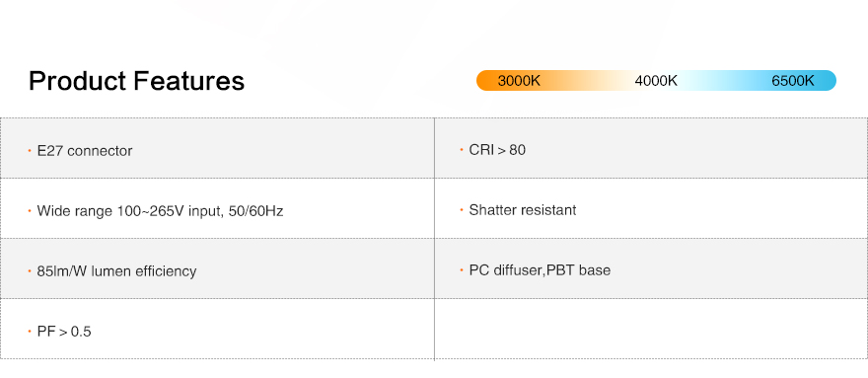Click the bullet beside 85lm/W lumen efficiency
The height and width of the screenshot is (378, 868).
[30, 271]
